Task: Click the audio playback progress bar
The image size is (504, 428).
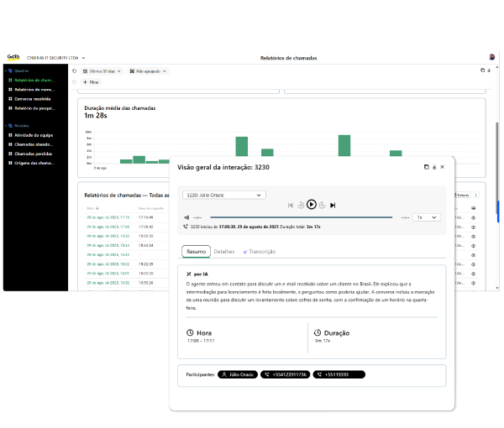Action: pyautogui.click(x=301, y=217)
